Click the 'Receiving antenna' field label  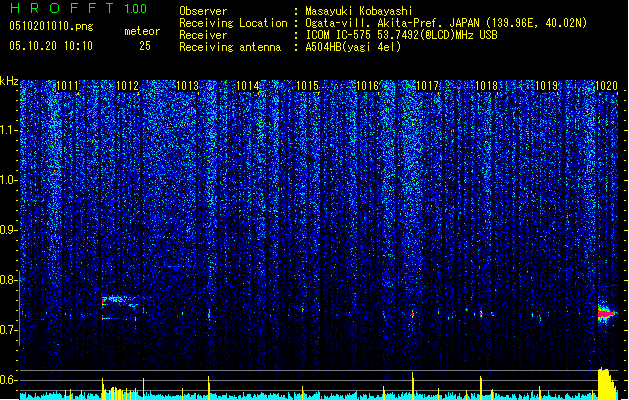tap(230, 47)
